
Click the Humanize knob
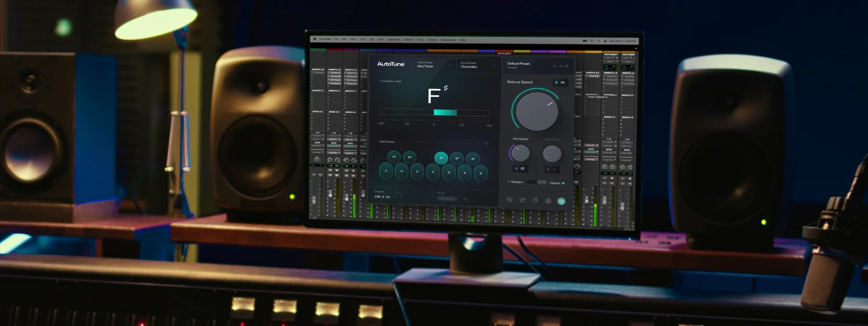520,153
